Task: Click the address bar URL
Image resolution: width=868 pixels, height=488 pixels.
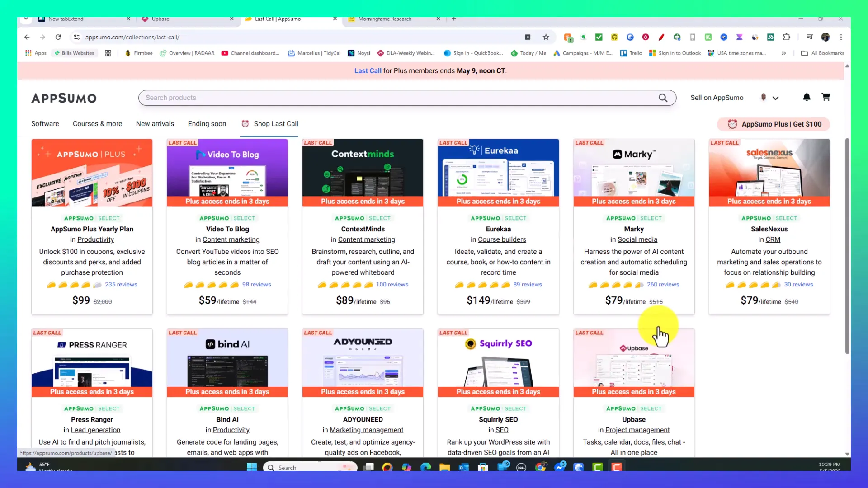Action: tap(132, 37)
